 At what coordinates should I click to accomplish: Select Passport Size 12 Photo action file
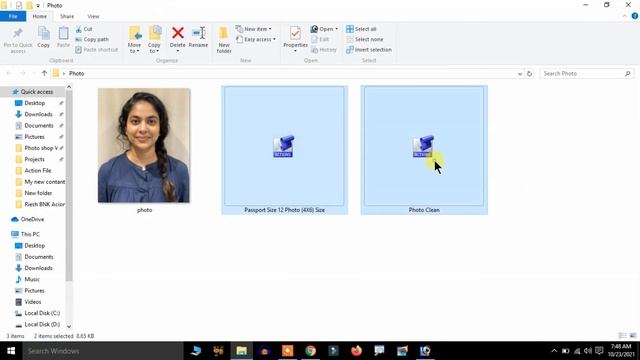point(284,150)
